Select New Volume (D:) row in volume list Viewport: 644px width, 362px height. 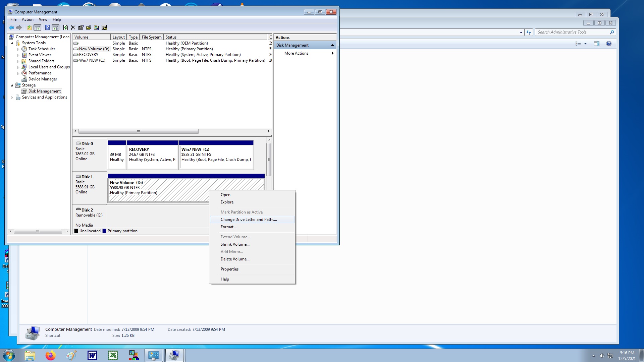coord(172,49)
